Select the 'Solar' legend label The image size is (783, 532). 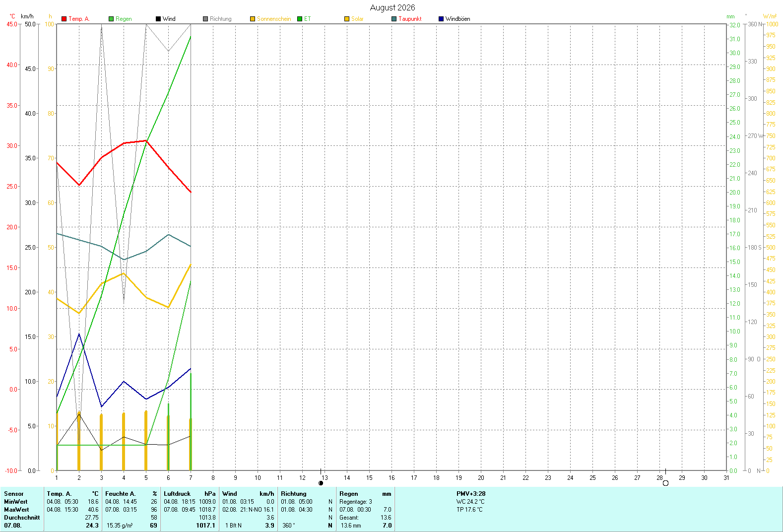(357, 19)
